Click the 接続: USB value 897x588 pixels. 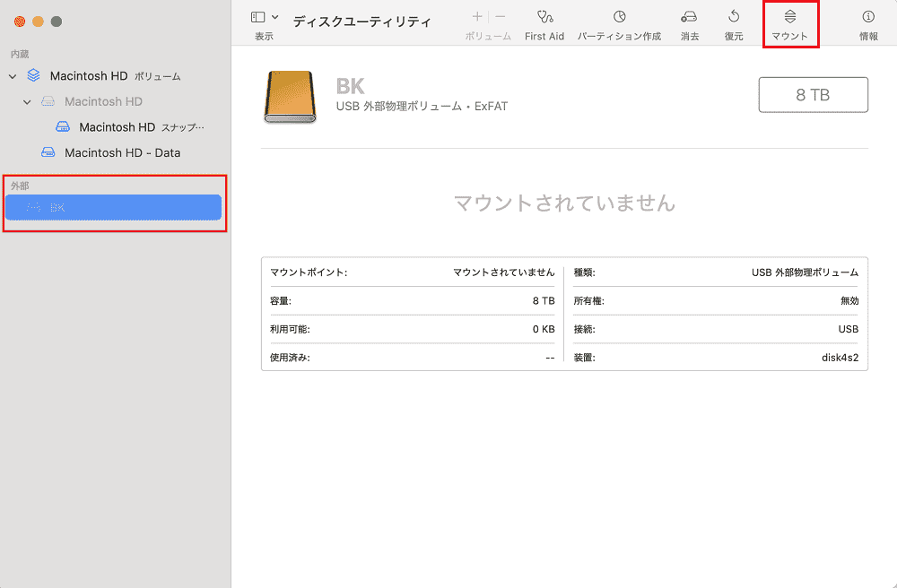[849, 329]
